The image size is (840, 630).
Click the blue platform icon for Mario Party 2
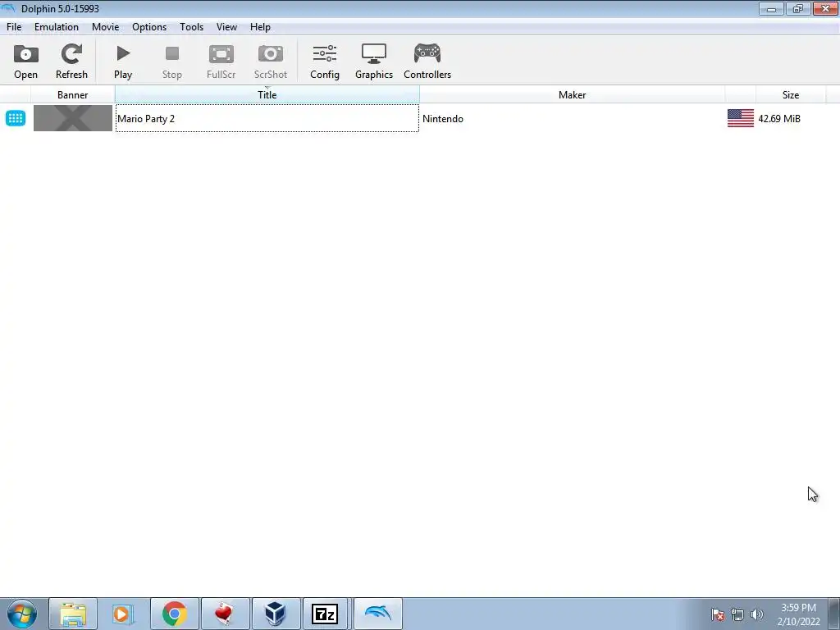[16, 118]
